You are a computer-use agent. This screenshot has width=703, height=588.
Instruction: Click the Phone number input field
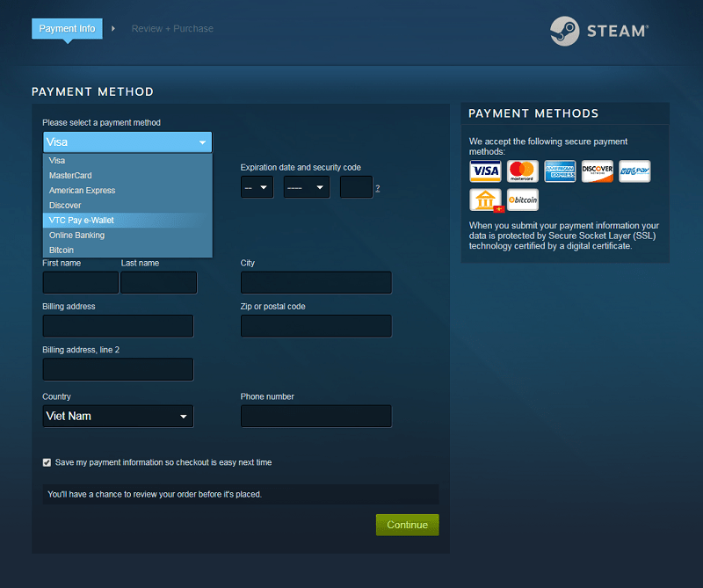point(316,417)
